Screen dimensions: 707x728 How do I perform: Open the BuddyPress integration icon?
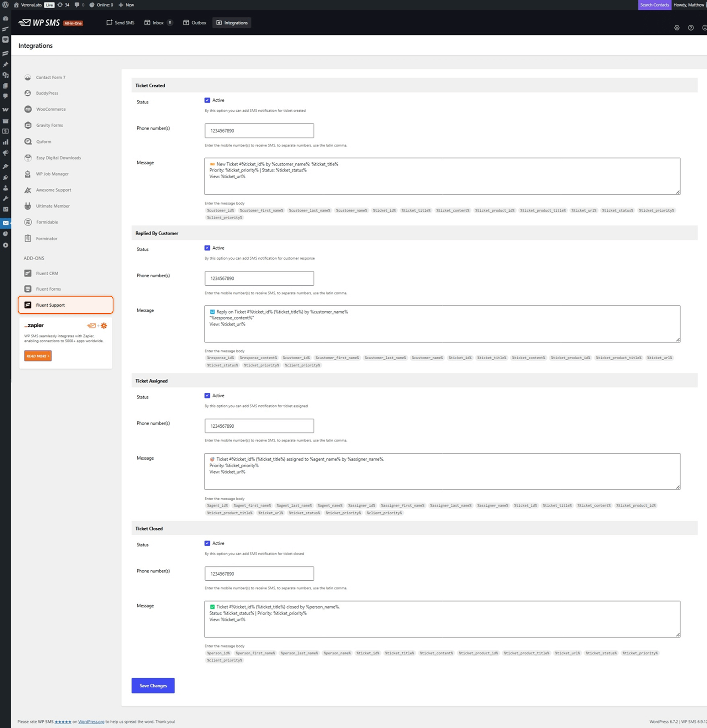pyautogui.click(x=28, y=93)
